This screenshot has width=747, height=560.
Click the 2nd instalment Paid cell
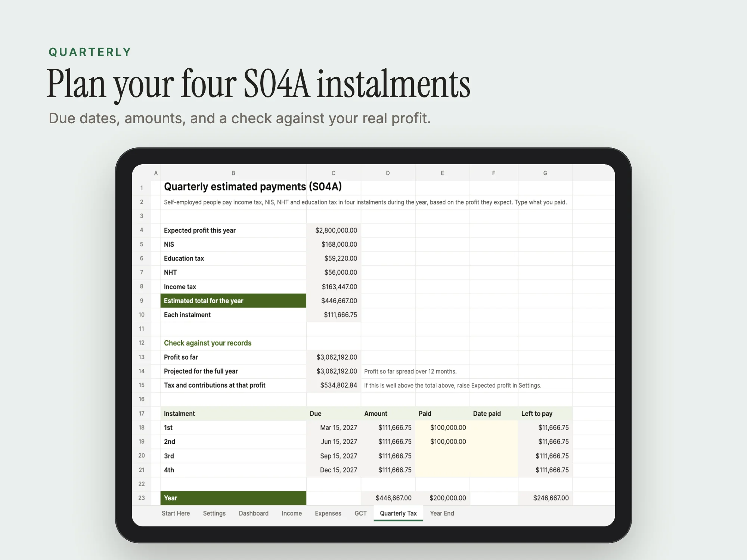tap(443, 442)
